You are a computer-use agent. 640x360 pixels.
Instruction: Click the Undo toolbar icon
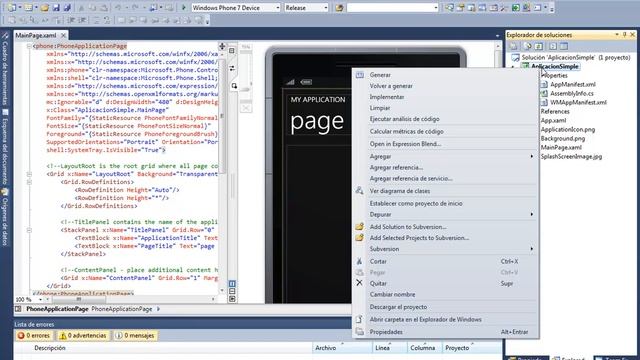pos(118,7)
